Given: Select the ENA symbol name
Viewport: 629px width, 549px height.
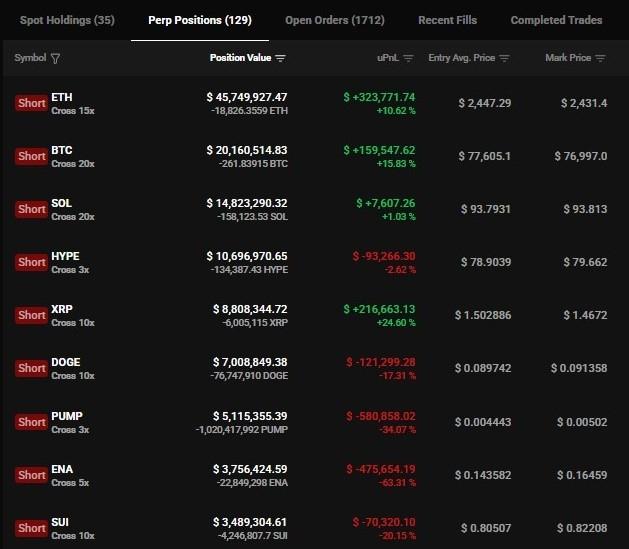Looking at the screenshot, I should coord(62,469).
